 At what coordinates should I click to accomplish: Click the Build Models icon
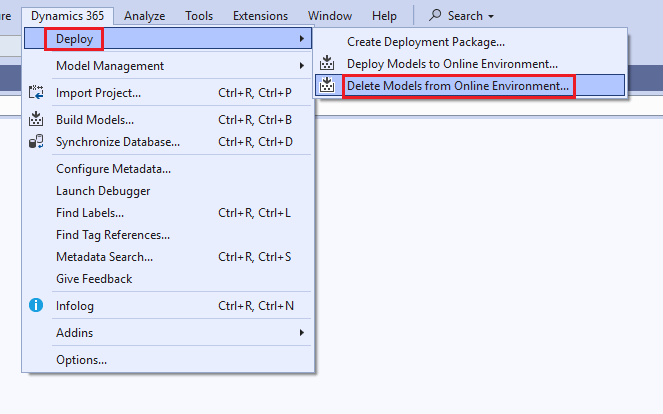[x=37, y=120]
